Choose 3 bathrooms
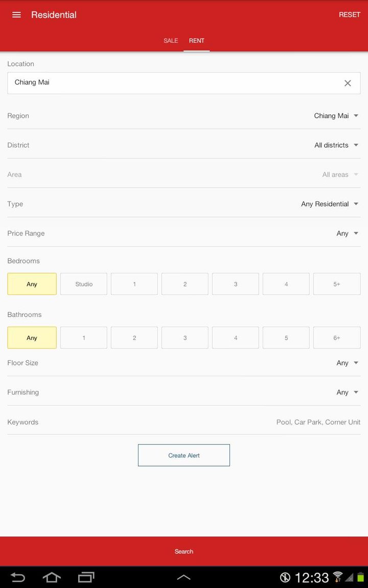 pyautogui.click(x=185, y=337)
